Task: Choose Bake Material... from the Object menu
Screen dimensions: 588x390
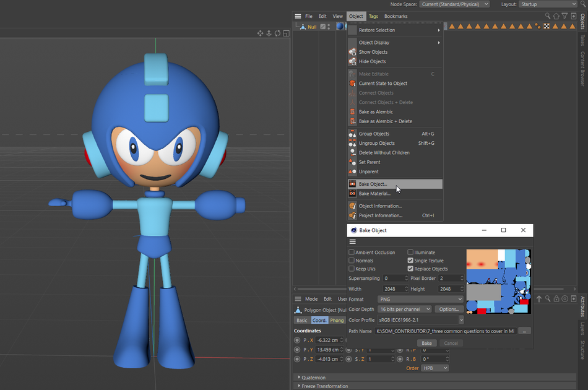Action: [x=396, y=194]
